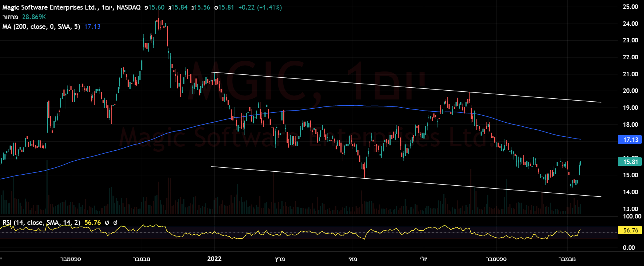Viewport: 644px width, 266px height.
Task: Click the volume value 28.869K
Action: [x=34, y=17]
